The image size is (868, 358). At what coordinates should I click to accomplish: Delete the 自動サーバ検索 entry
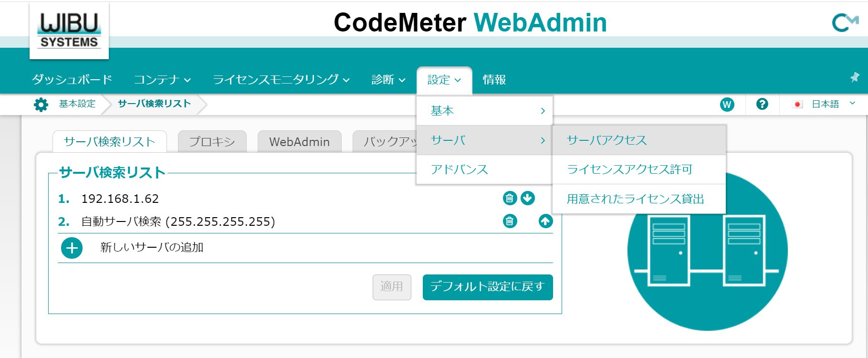pyautogui.click(x=510, y=221)
